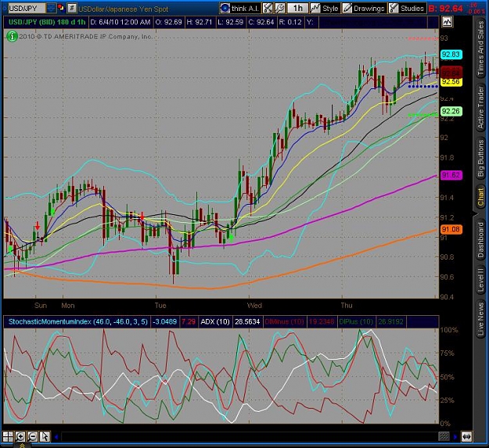Open the think A.I. button
The height and width of the screenshot is (448, 489).
[240, 8]
